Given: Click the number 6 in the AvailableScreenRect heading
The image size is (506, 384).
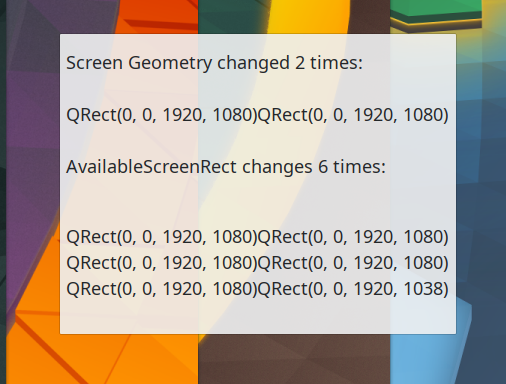Looking at the screenshot, I should click(x=323, y=167).
